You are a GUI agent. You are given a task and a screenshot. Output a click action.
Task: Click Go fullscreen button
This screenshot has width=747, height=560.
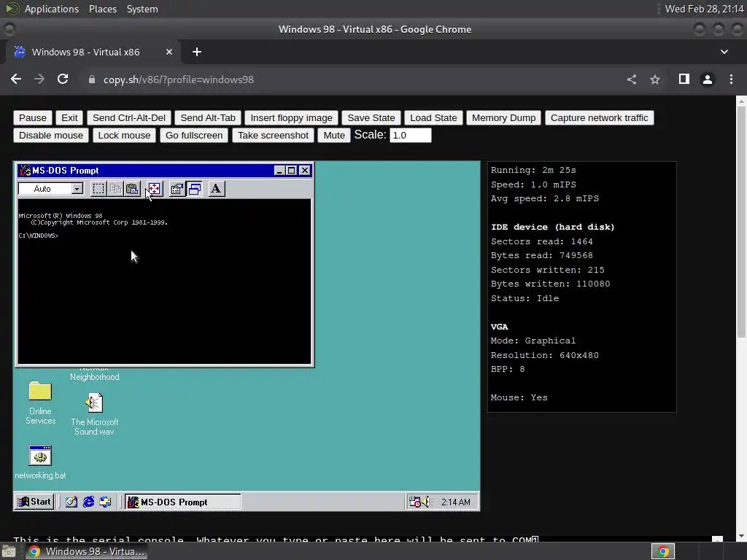194,135
